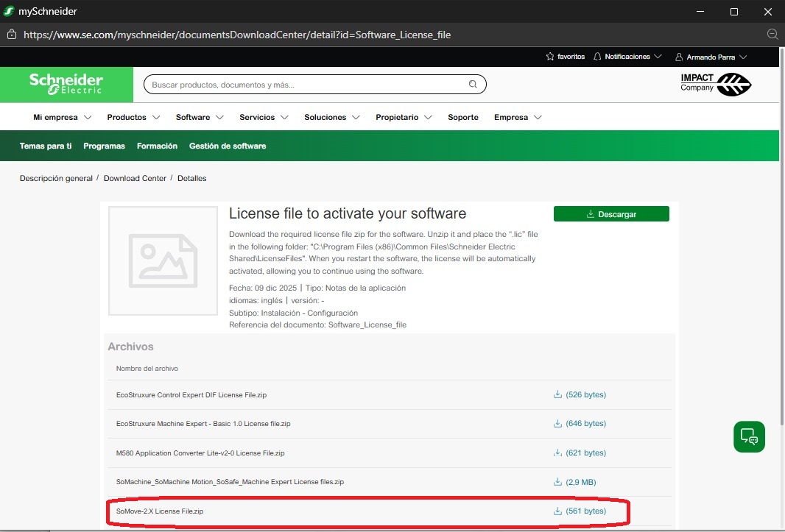Click the (561 bytes) download link
This screenshot has width=785, height=532.
coord(585,511)
